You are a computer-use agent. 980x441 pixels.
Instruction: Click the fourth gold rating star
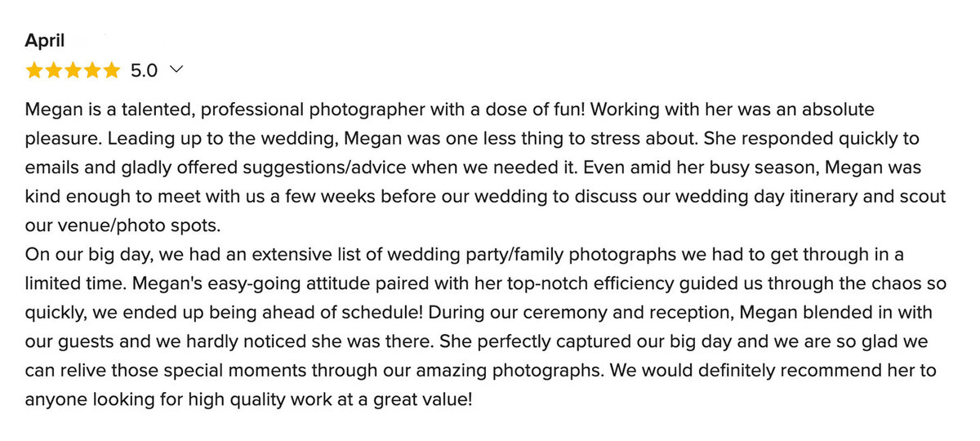[92, 71]
